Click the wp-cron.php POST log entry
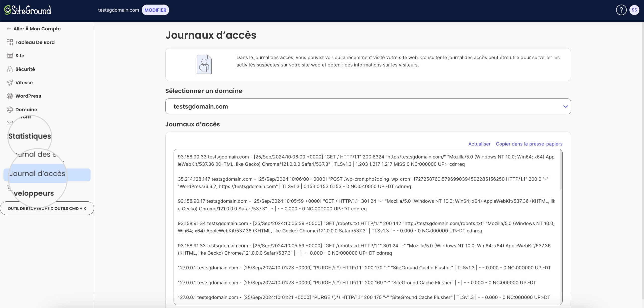Screen dimensions: 644x308 [x=363, y=183]
